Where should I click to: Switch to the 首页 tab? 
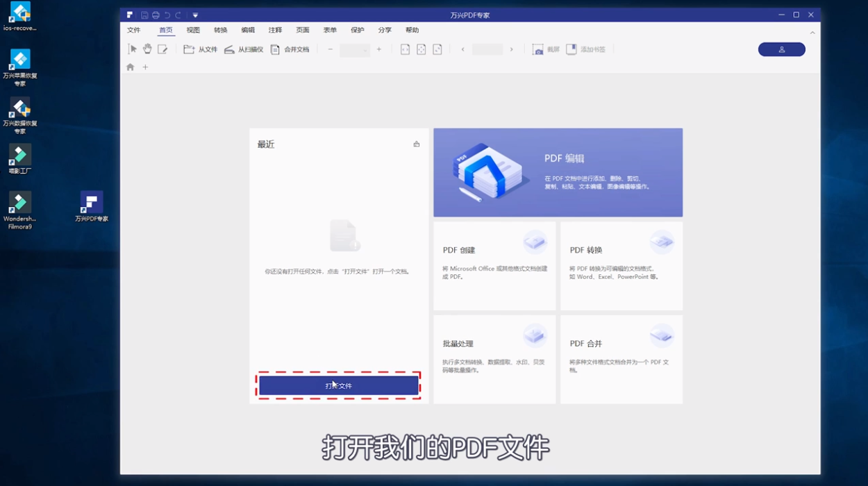coord(166,30)
